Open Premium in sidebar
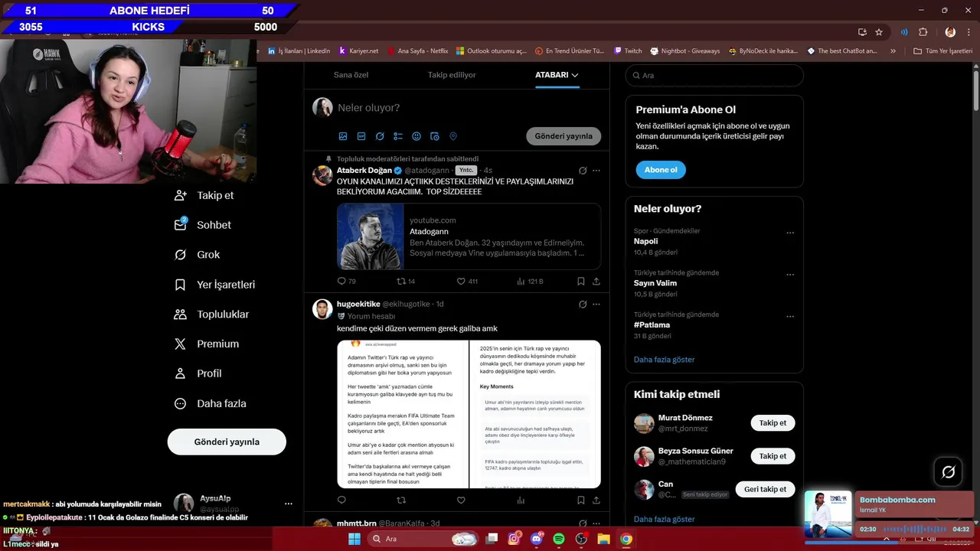 [207, 344]
